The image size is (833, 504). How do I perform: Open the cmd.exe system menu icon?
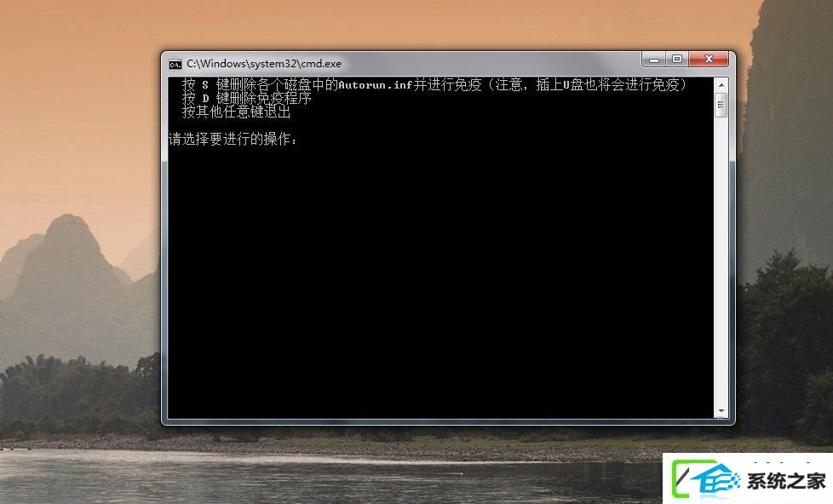(x=175, y=64)
